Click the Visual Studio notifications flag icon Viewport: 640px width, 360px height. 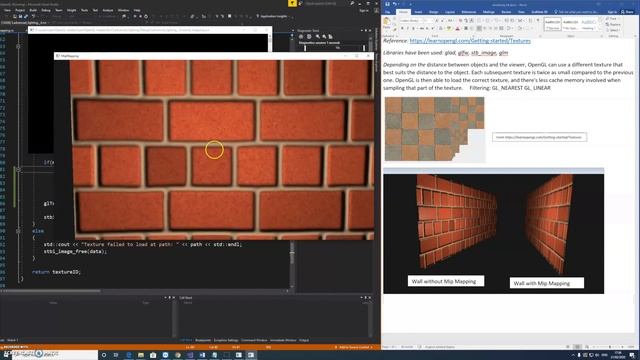pyautogui.click(x=292, y=3)
